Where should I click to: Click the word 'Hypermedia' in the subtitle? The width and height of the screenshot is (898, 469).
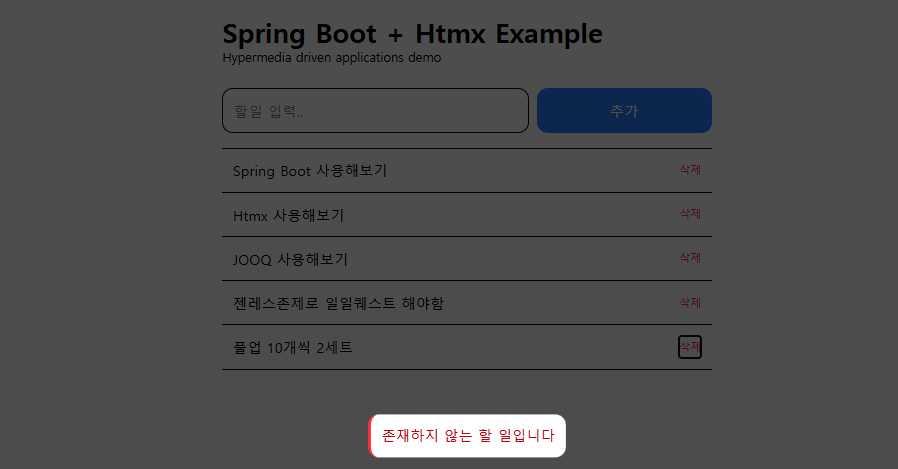257,58
